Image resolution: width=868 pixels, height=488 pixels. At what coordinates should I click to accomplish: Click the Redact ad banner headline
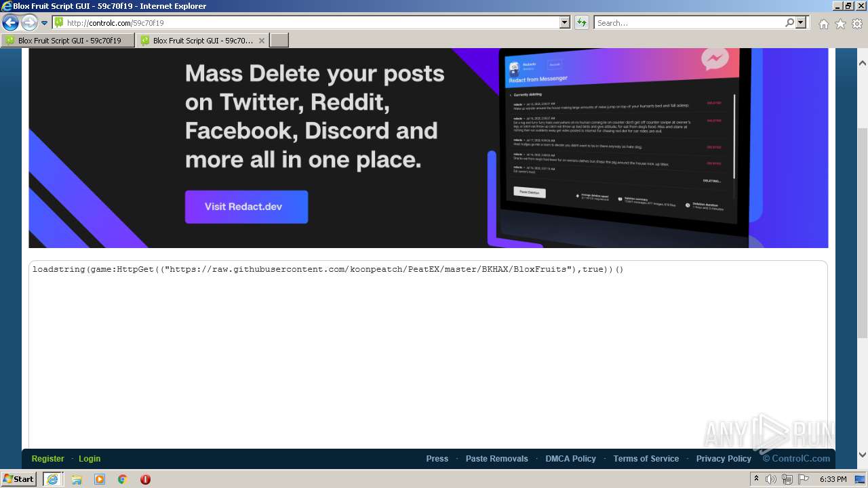click(x=315, y=117)
